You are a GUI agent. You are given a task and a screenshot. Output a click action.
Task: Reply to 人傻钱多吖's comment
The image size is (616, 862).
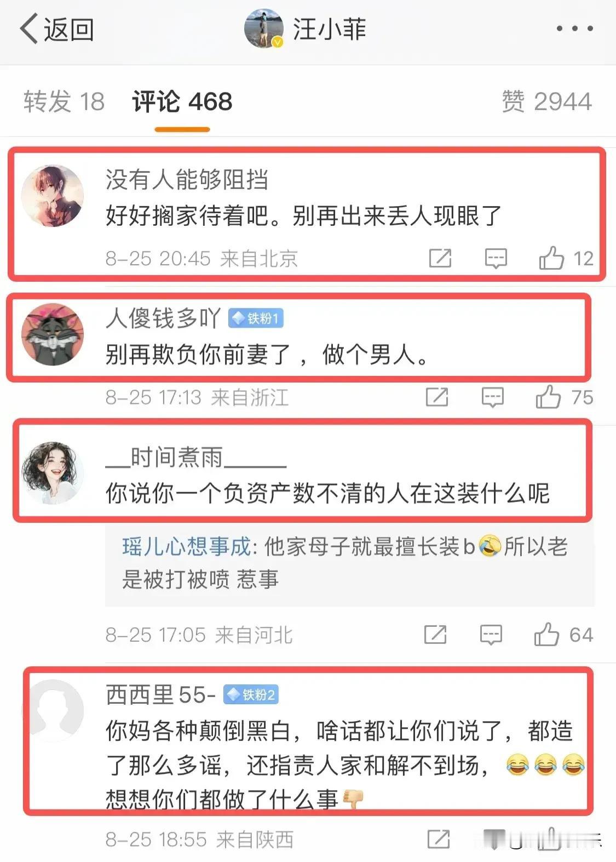point(493,397)
